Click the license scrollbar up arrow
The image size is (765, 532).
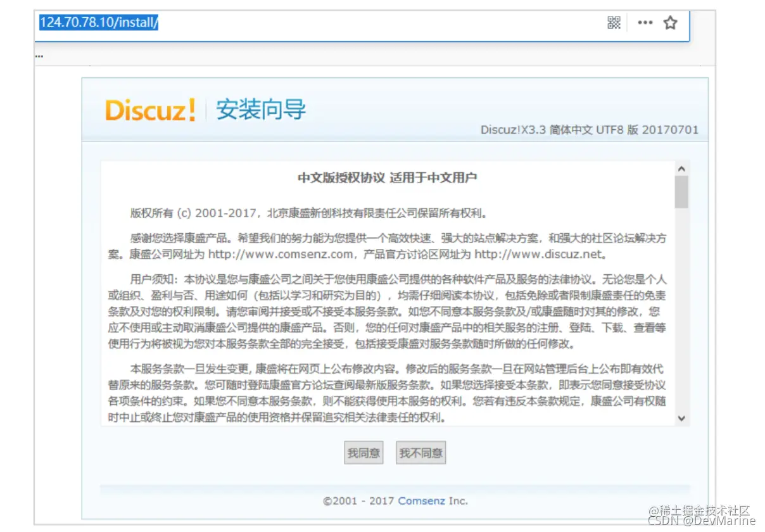click(681, 169)
